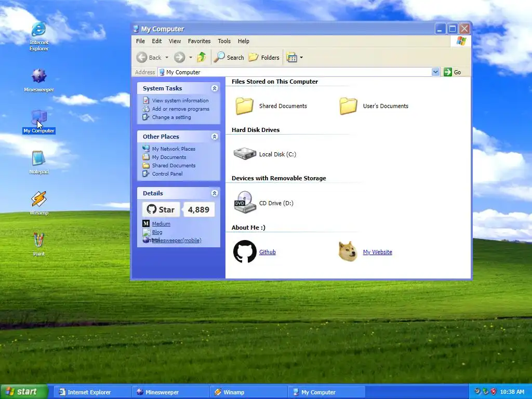The height and width of the screenshot is (399, 532).
Task: Select Local Disk (C:) drive icon
Action: point(245,154)
